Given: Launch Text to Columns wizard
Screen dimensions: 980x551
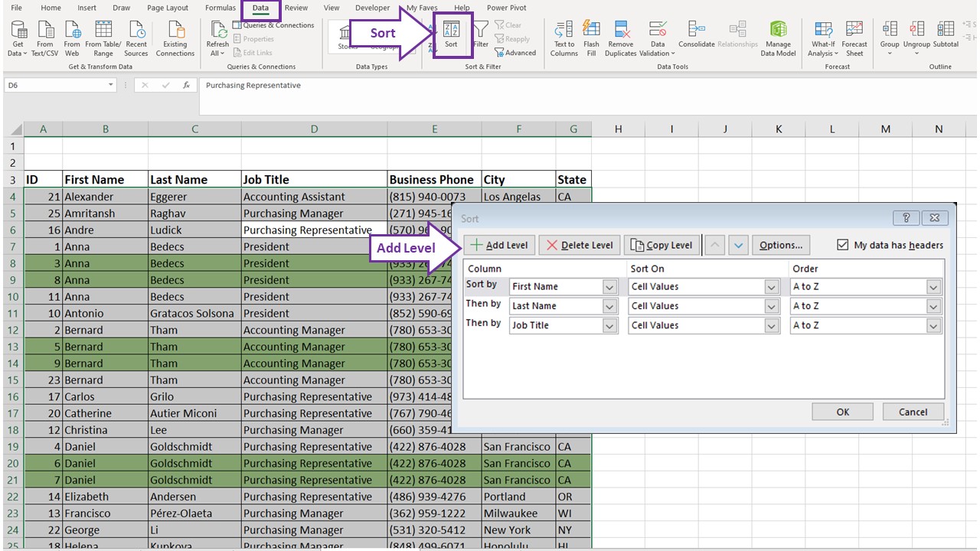Looking at the screenshot, I should pyautogui.click(x=564, y=38).
